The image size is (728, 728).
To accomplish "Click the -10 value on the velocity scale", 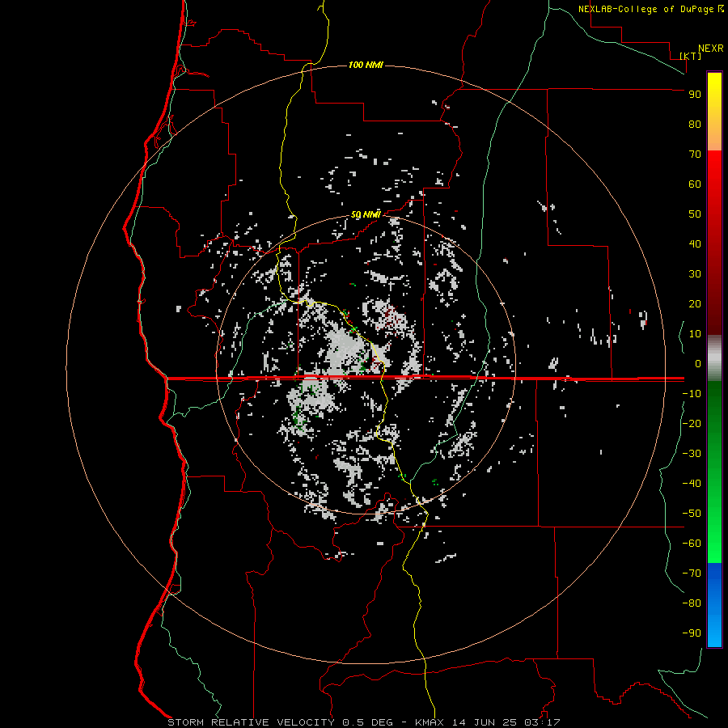I will point(692,394).
